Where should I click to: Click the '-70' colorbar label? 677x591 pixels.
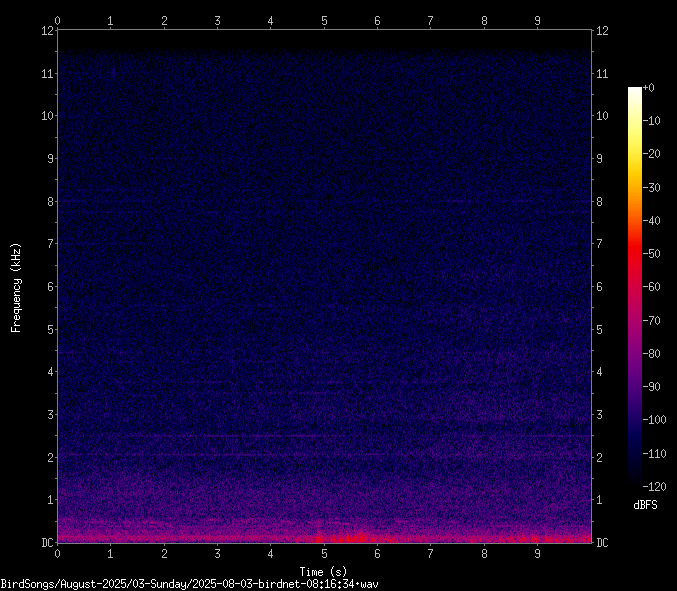[652, 320]
